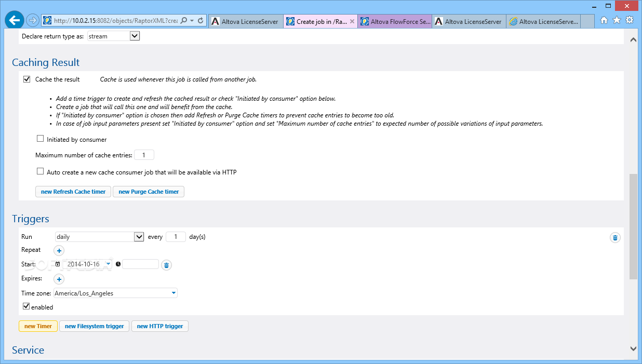
Task: Click the empty new-tab button
Action: coord(587,21)
